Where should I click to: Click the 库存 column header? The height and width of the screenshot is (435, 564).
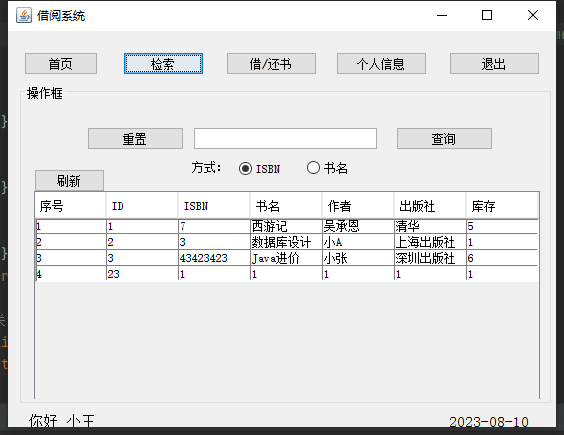coord(502,206)
